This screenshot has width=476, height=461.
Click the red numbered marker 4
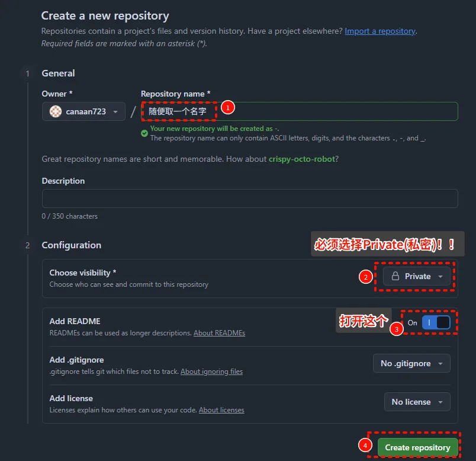tap(365, 445)
